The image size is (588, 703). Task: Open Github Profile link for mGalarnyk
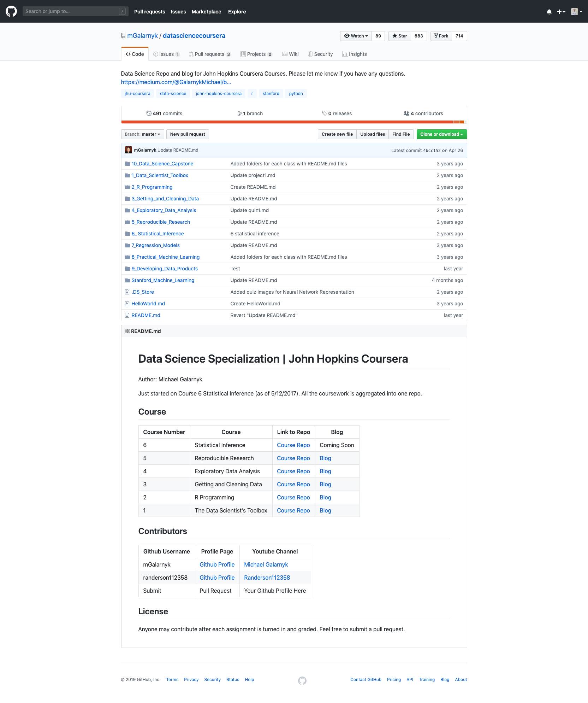[217, 564]
